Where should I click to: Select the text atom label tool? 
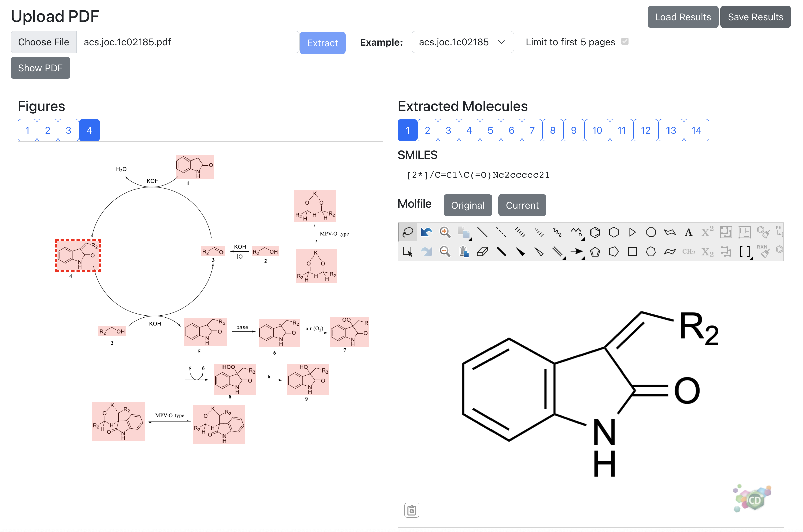[x=688, y=232]
